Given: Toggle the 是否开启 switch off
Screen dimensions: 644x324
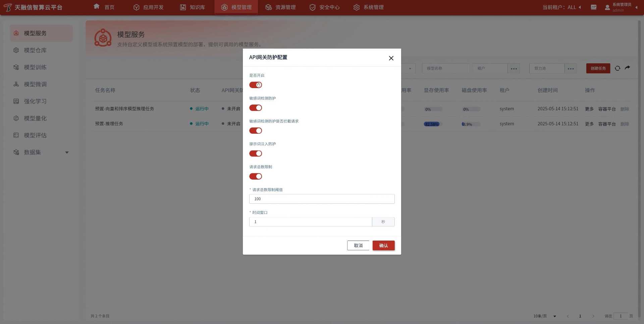Looking at the screenshot, I should [x=255, y=85].
